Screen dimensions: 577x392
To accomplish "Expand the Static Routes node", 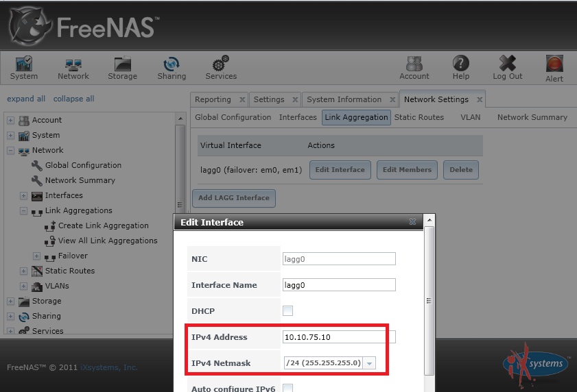I will tap(23, 271).
